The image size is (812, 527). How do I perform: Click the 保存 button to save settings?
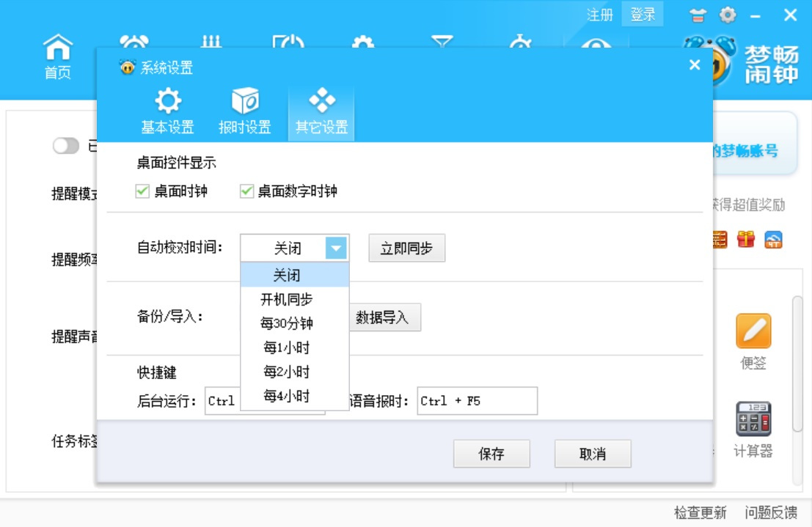coord(491,454)
